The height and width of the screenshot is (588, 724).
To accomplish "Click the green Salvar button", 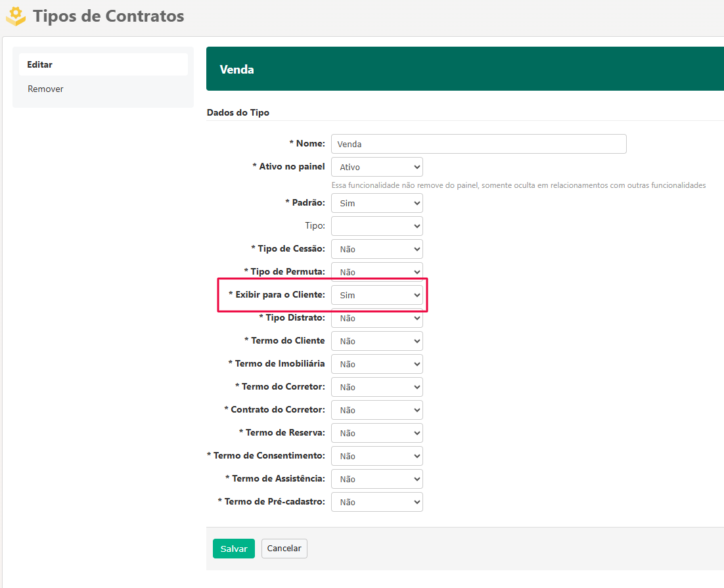I will pyautogui.click(x=234, y=549).
